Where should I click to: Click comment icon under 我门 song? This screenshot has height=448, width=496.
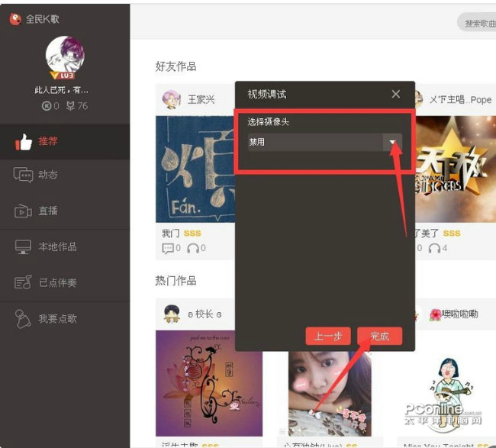pos(168,248)
